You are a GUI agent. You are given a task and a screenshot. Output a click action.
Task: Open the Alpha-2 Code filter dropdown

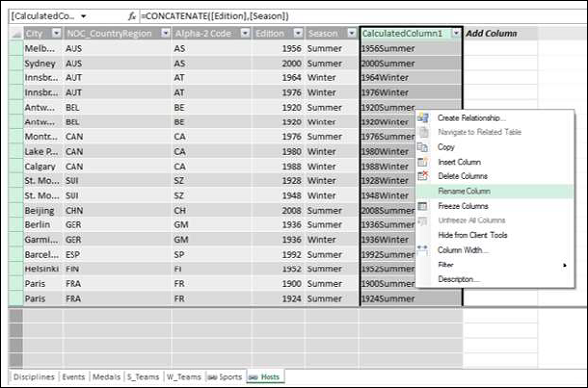coord(245,33)
